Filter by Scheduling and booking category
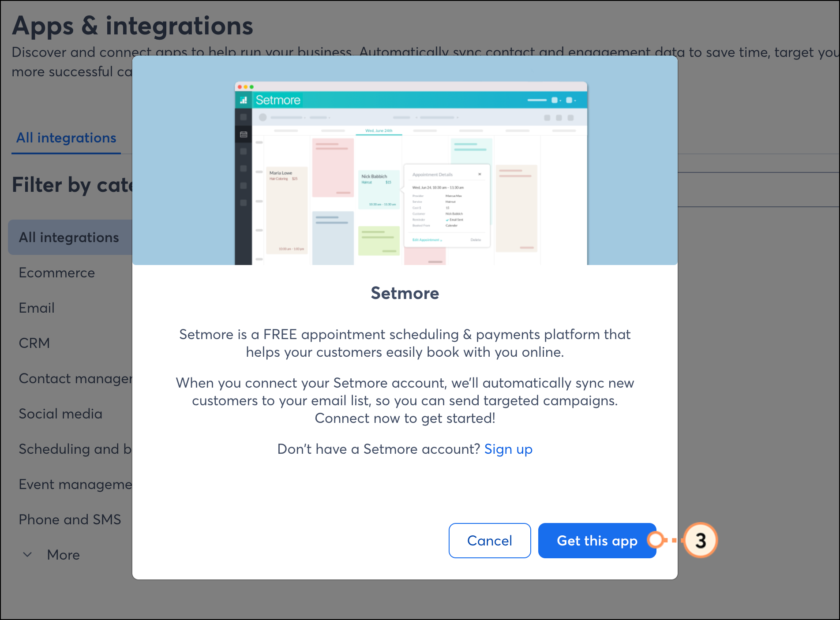 tap(75, 449)
